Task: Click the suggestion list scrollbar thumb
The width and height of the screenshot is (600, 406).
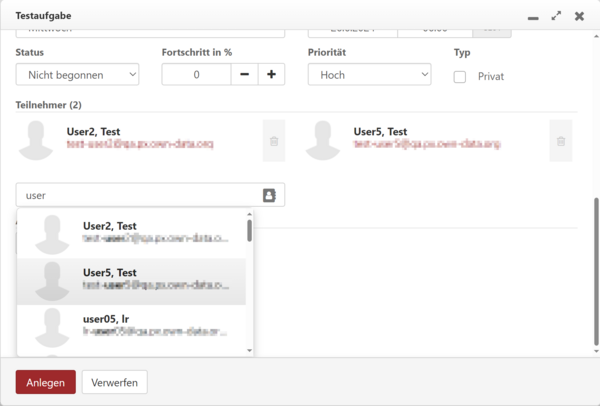Action: (x=249, y=230)
